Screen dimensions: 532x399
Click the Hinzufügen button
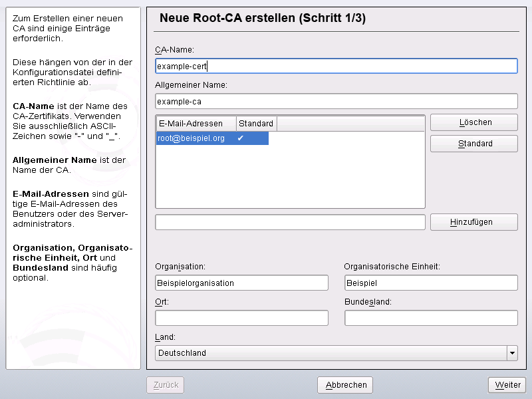pos(474,222)
